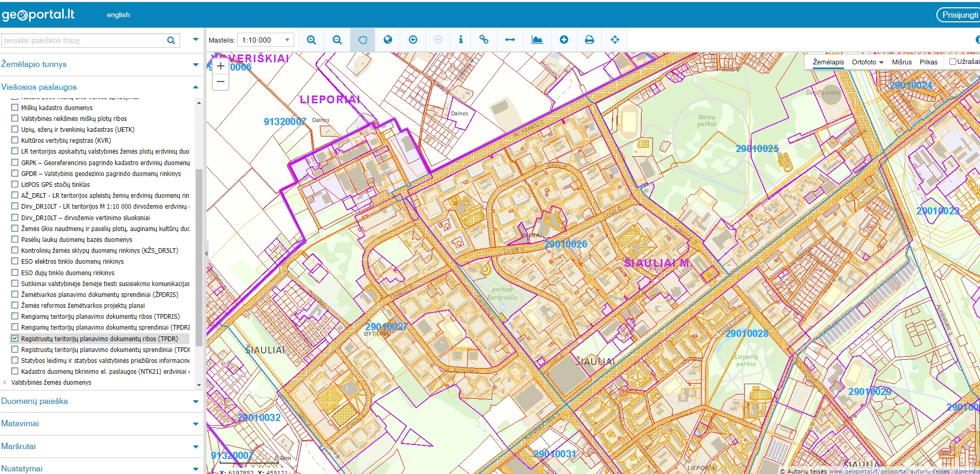The height and width of the screenshot is (474, 980).
Task: Print the map with printer icon
Action: point(589,40)
